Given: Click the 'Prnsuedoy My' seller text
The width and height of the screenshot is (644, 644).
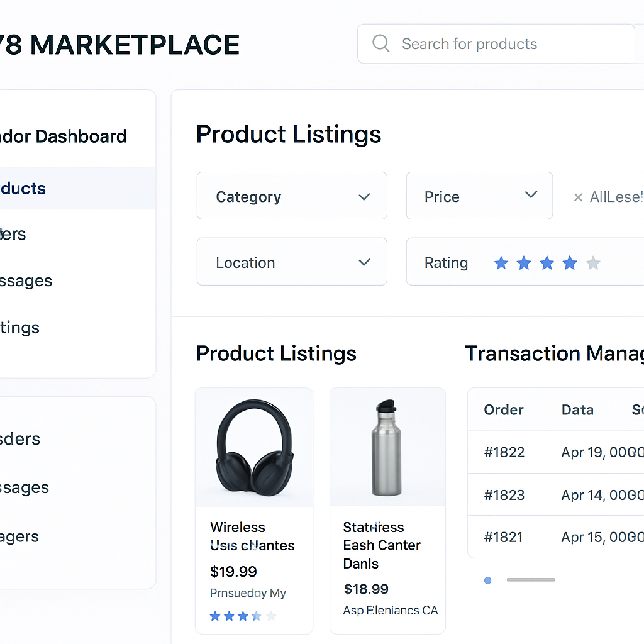Looking at the screenshot, I should point(248,593).
